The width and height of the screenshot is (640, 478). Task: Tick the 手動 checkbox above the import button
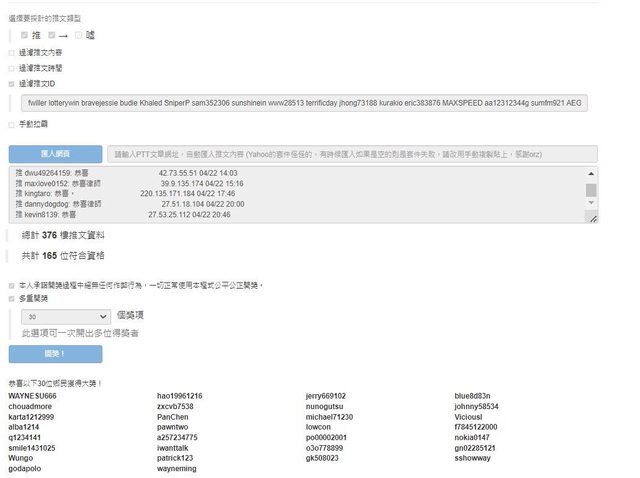(11, 124)
